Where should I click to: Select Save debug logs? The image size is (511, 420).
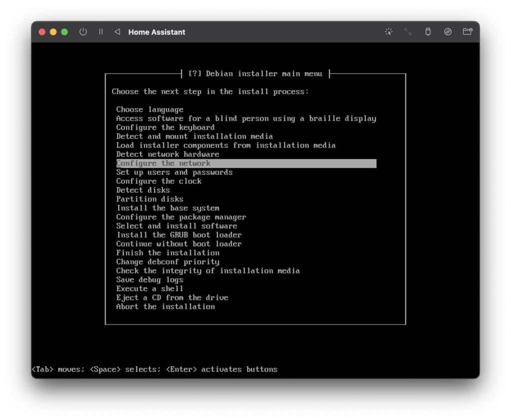click(246, 280)
